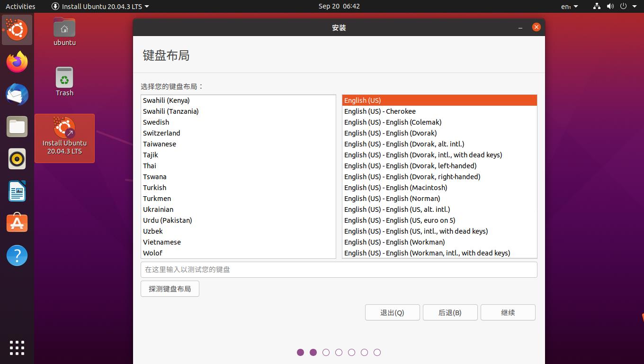Select English (Macintosh) variant
The image size is (644, 364).
[439, 188]
